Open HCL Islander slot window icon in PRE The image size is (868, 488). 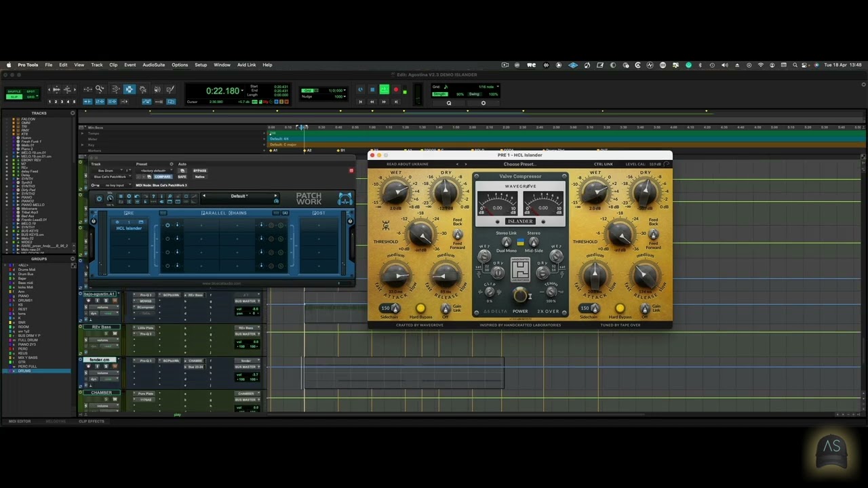pyautogui.click(x=140, y=222)
